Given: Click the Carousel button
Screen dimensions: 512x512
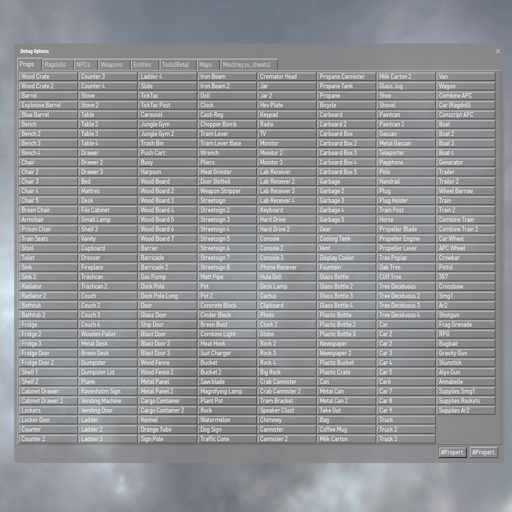Looking at the screenshot, I should (167, 115).
